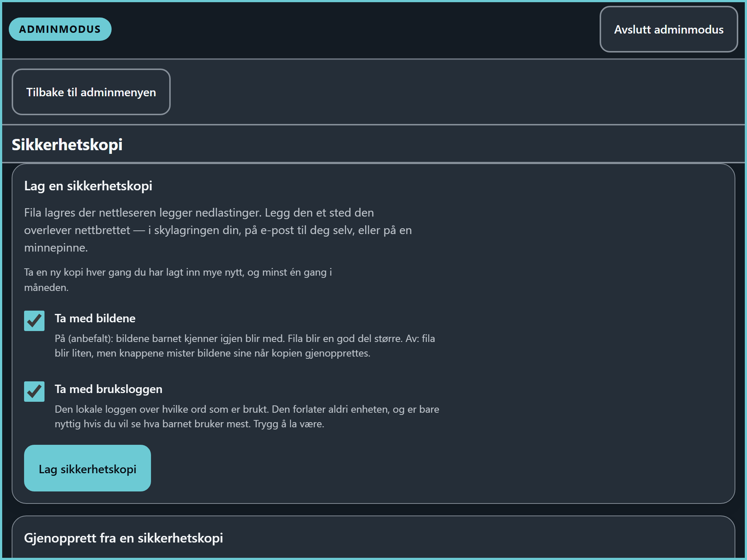Click the ADMINMODUS badge
The image size is (747, 560).
60,29
